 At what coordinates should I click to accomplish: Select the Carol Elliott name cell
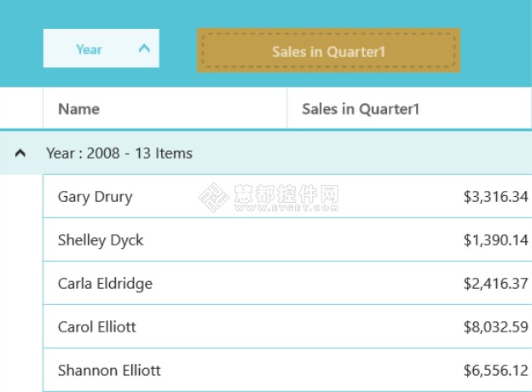coord(165,326)
